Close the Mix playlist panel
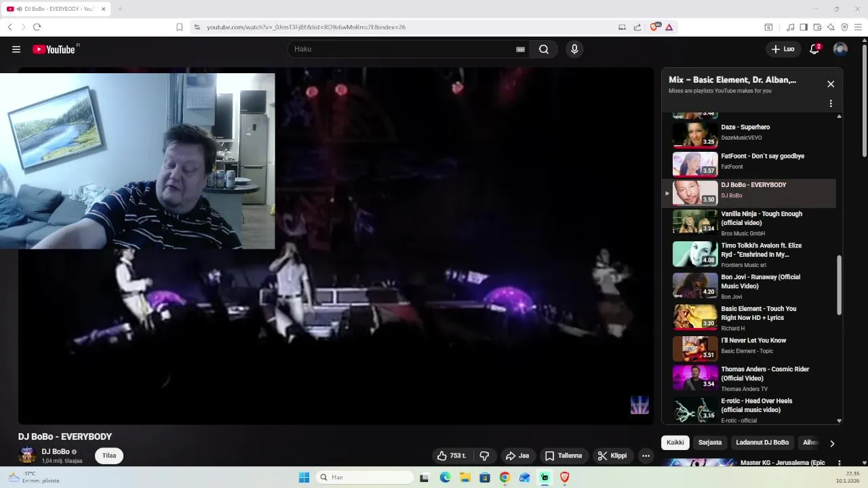This screenshot has width=868, height=488. 831,84
